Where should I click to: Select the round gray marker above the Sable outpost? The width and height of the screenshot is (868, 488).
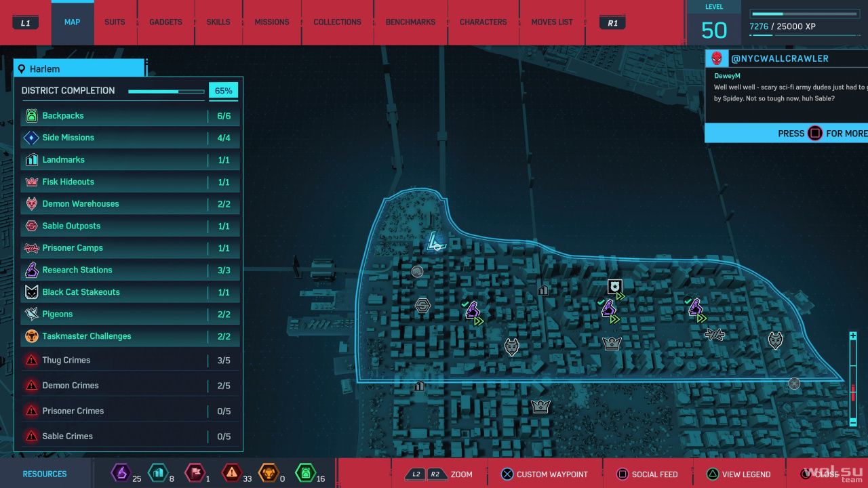click(x=418, y=272)
